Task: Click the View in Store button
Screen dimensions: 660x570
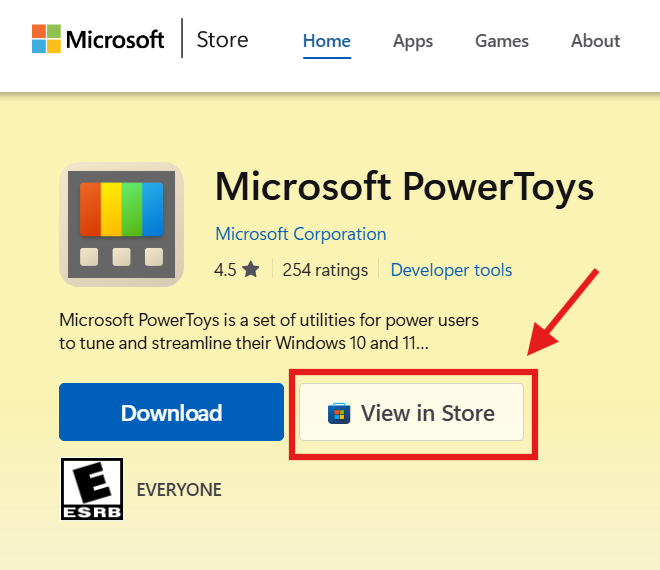Action: 412,412
